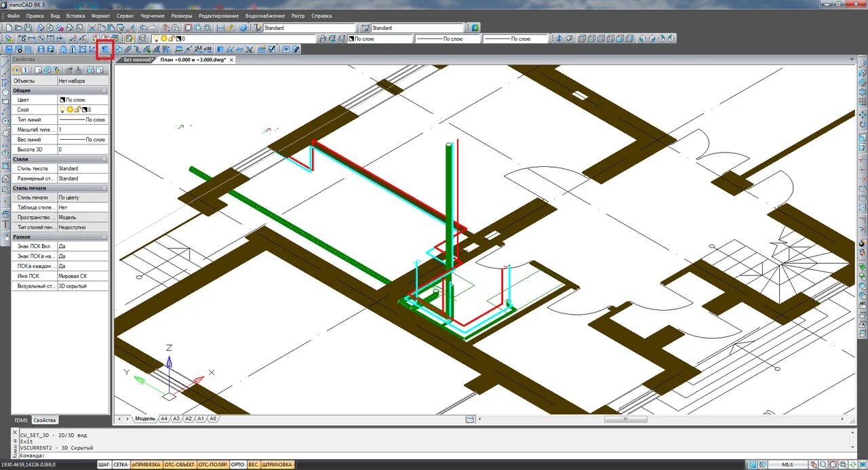
Task: Select the Свойства panel tab at bottom
Action: [x=45, y=420]
